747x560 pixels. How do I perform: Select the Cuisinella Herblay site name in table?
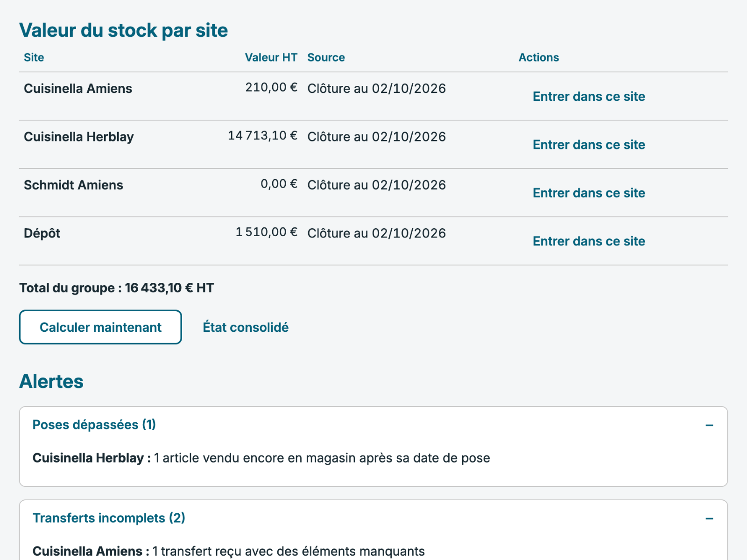click(79, 137)
